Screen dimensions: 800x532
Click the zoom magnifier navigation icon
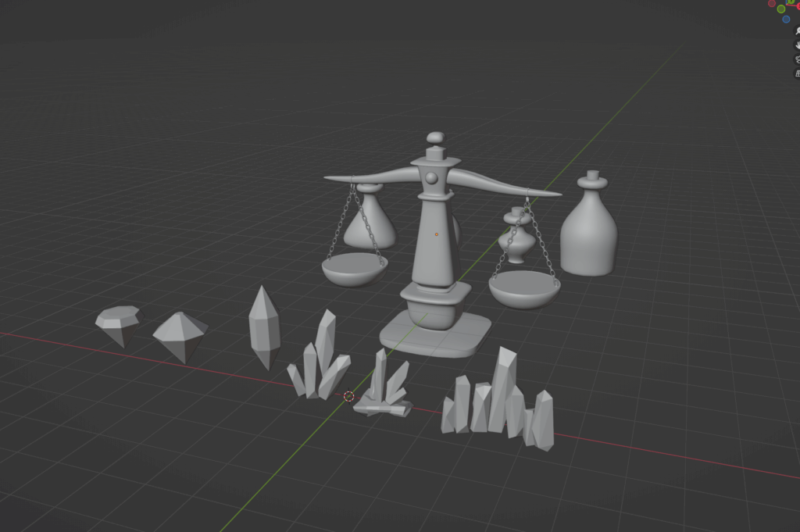click(x=797, y=30)
